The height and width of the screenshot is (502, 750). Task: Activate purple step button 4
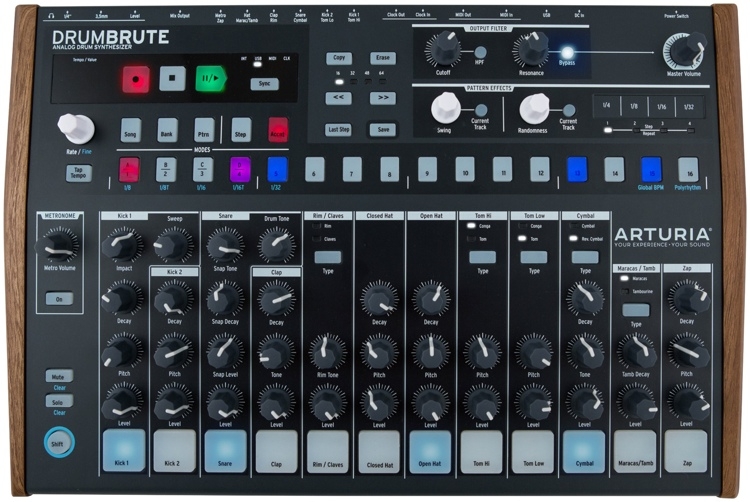240,169
